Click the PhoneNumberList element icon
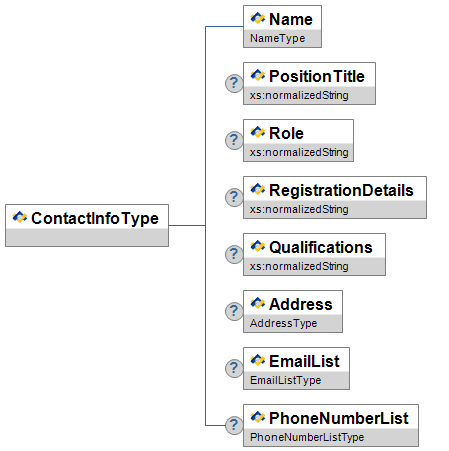 258,417
